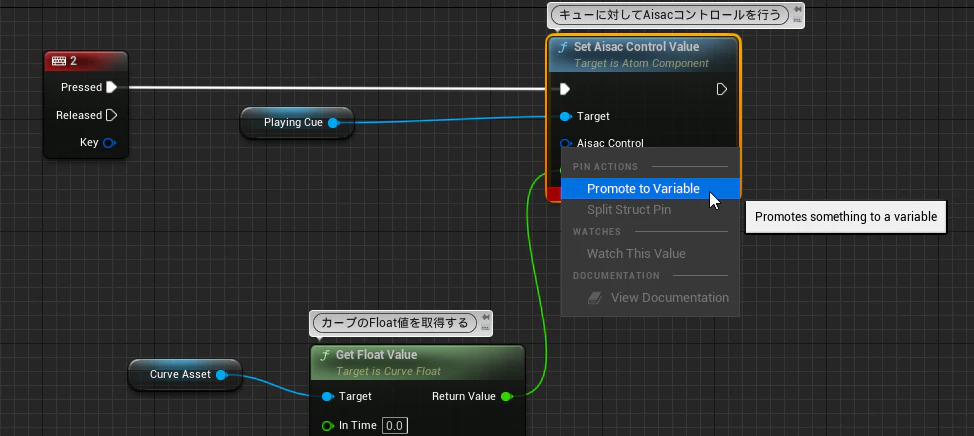Click the Target is Atom Component subtitle

tap(641, 63)
